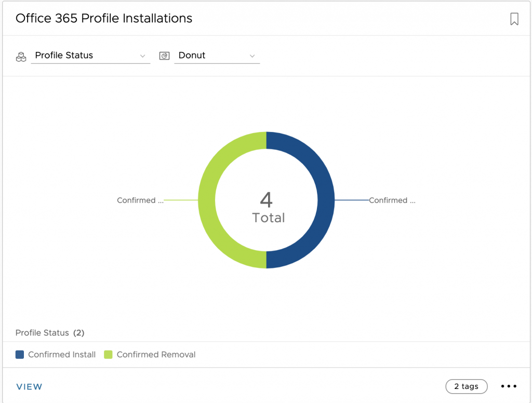The width and height of the screenshot is (532, 403).
Task: Click the Profile Status dropdown chevron arrow
Action: 143,56
